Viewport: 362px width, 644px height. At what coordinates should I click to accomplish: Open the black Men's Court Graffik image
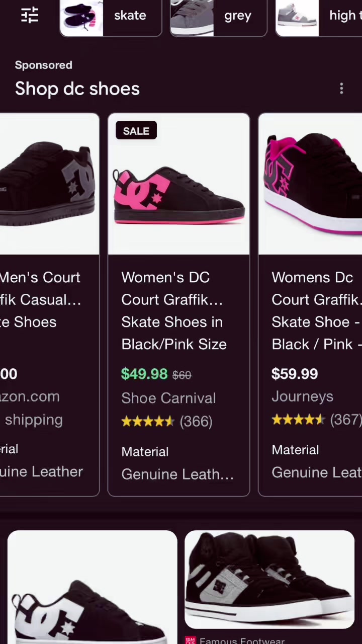point(49,184)
